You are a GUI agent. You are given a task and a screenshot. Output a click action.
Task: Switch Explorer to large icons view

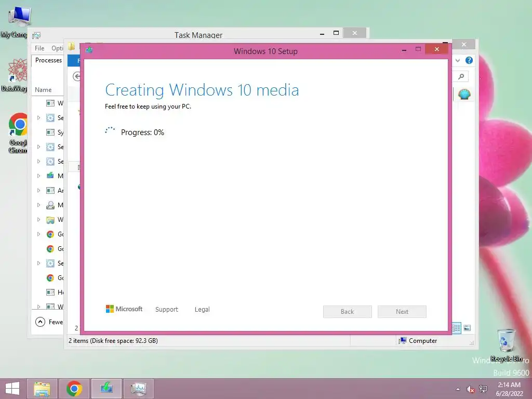pos(467,328)
